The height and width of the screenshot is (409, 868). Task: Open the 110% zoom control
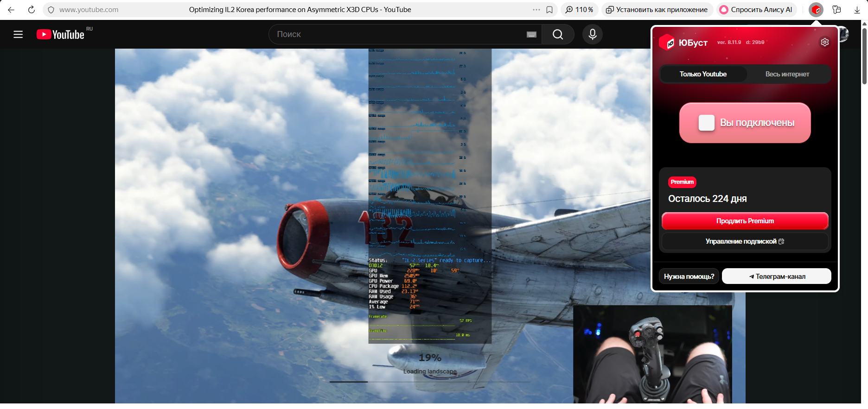tap(580, 10)
